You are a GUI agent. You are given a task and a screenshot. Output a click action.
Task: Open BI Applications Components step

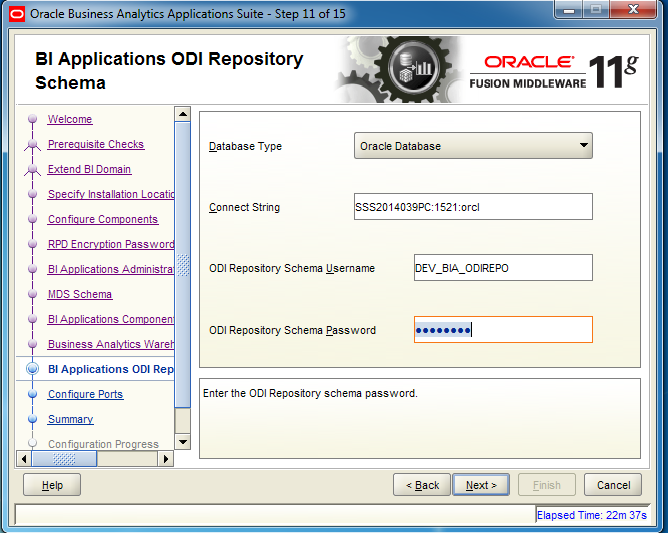[x=111, y=320]
